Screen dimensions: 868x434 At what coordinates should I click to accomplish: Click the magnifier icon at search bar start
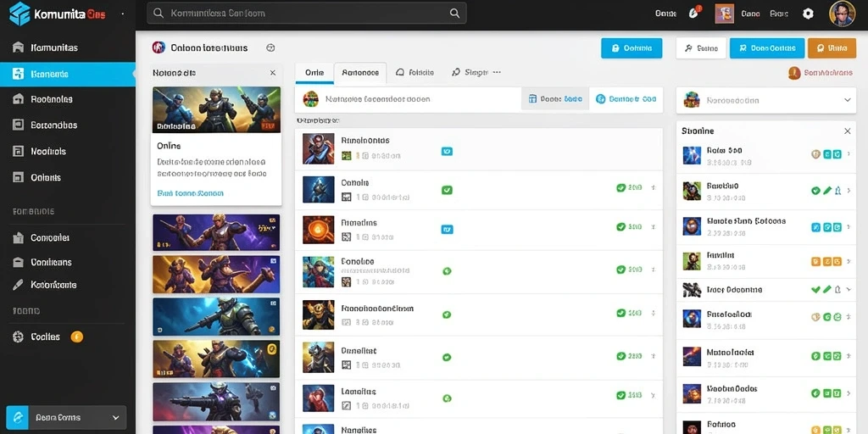159,14
